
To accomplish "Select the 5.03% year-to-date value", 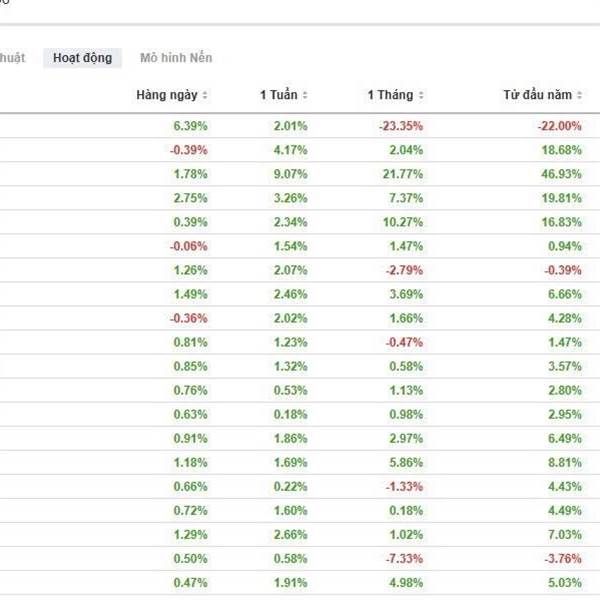I will [564, 582].
